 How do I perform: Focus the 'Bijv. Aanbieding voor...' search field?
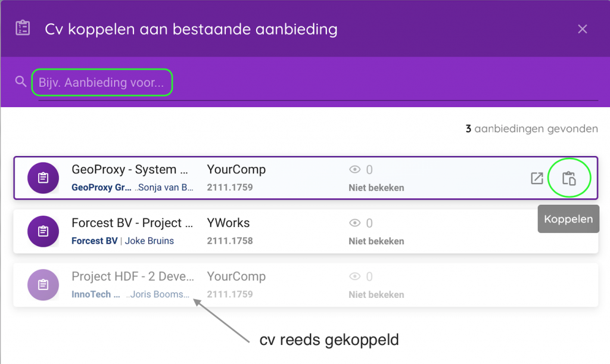[101, 82]
